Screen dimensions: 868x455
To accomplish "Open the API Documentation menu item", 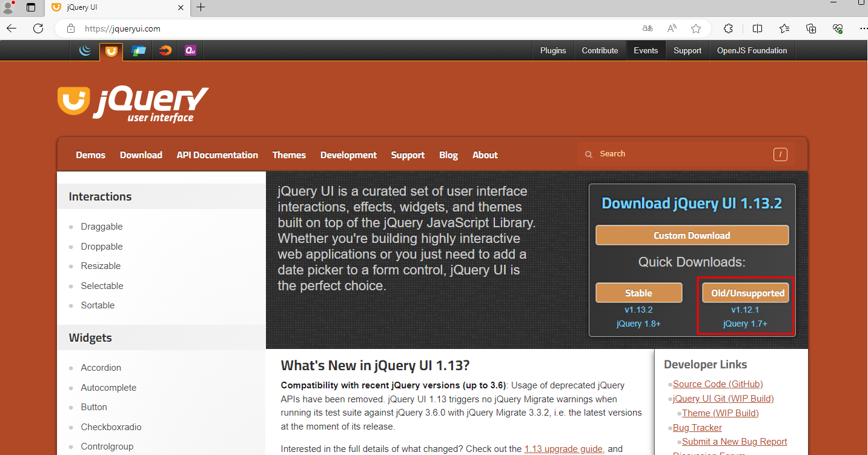I will (x=217, y=155).
